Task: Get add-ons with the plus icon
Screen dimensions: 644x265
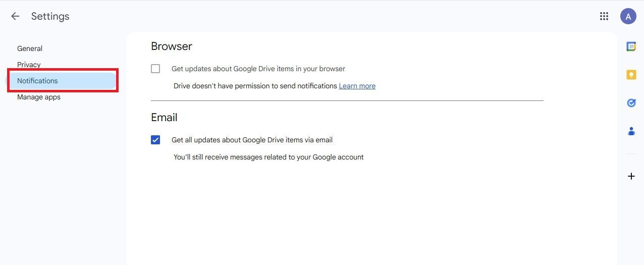Action: (631, 176)
